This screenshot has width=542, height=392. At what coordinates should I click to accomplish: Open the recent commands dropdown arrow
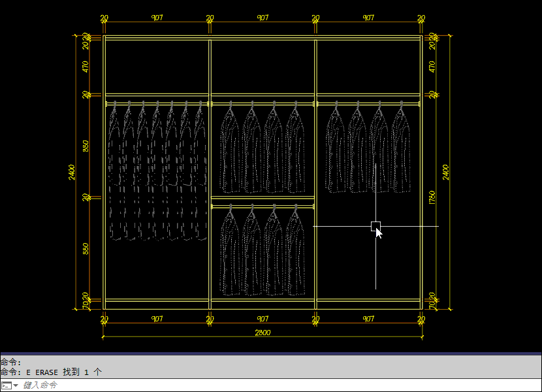coord(16,385)
